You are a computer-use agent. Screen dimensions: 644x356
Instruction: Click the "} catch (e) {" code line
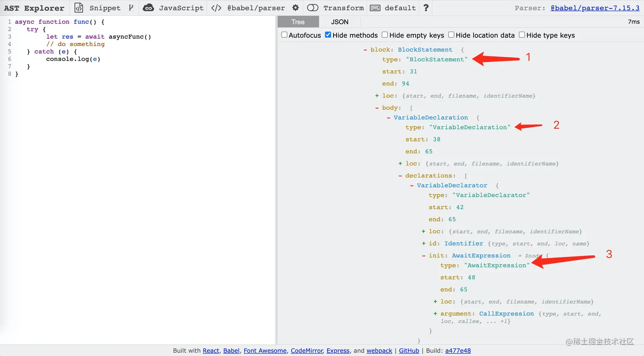coord(52,52)
